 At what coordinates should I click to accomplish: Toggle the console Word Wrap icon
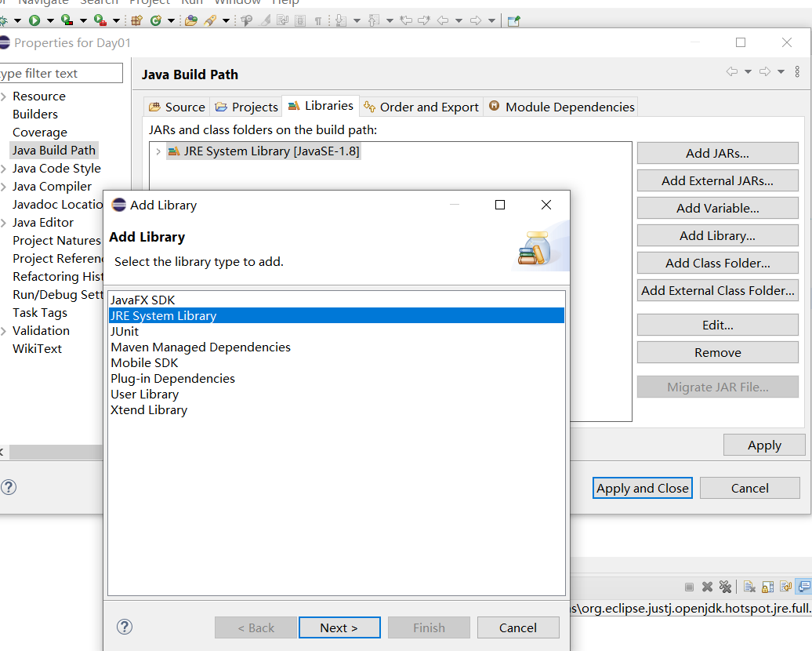pos(785,587)
